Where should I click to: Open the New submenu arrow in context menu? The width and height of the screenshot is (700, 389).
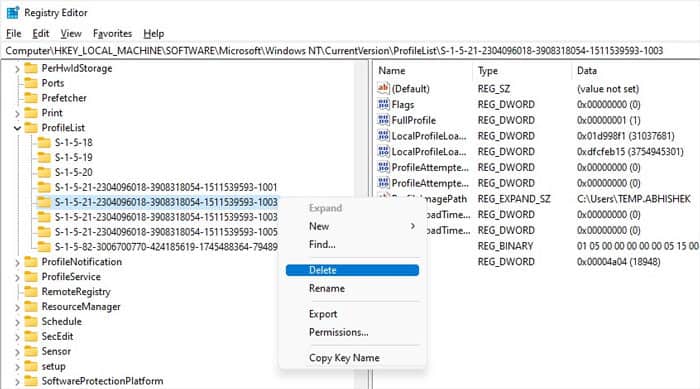coord(412,226)
